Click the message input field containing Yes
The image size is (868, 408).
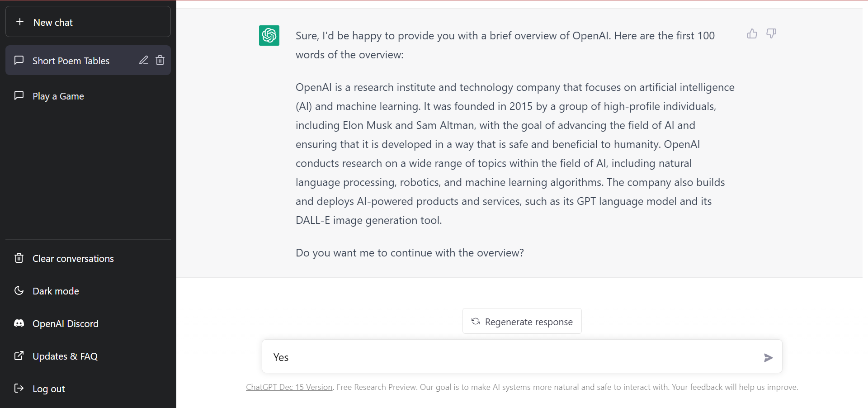pyautogui.click(x=511, y=357)
